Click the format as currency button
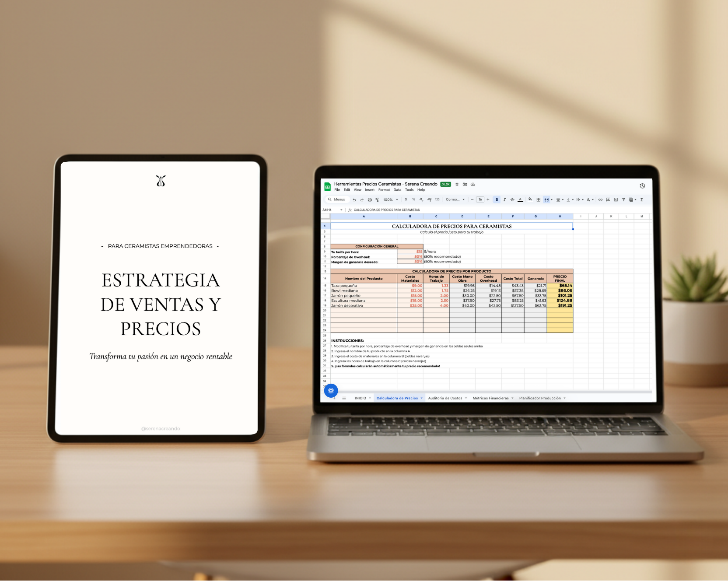The image size is (728, 581). pyautogui.click(x=406, y=199)
